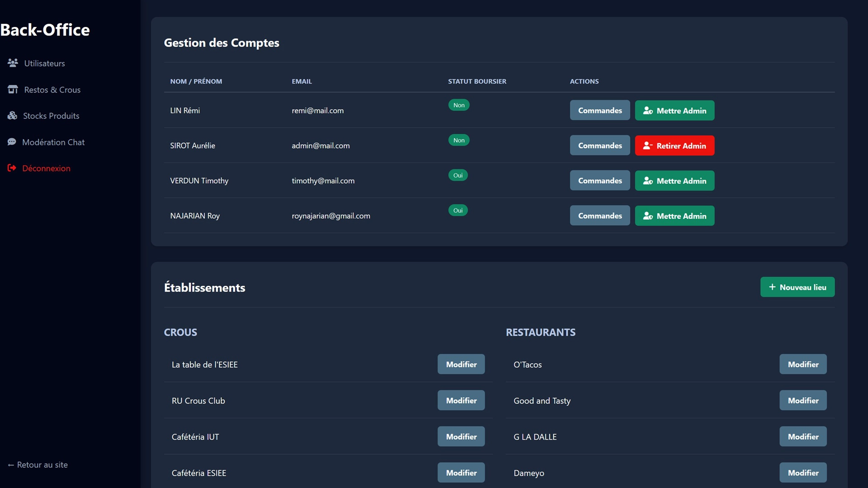
Task: Click the Non badge for SIROT Aurélie
Action: coord(458,140)
